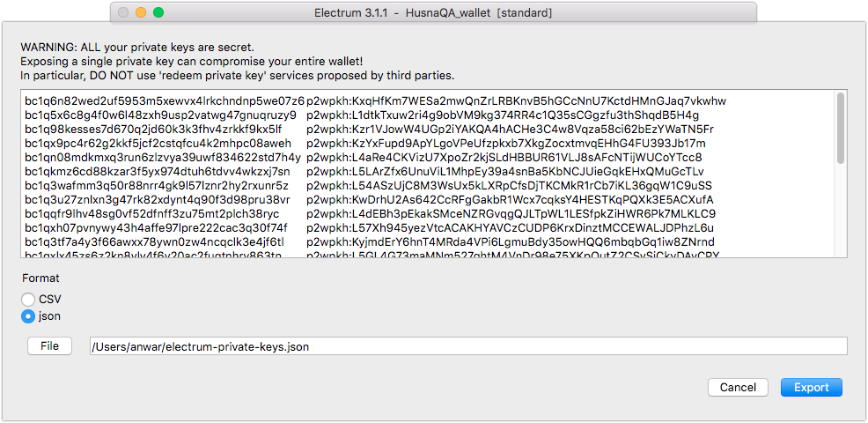
Task: Select the json format radio button
Action: click(28, 316)
